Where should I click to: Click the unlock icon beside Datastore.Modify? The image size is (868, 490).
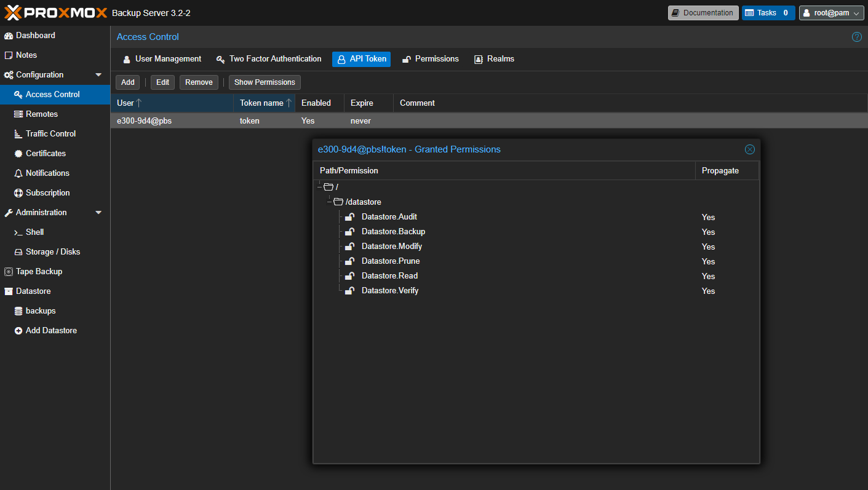pos(349,246)
